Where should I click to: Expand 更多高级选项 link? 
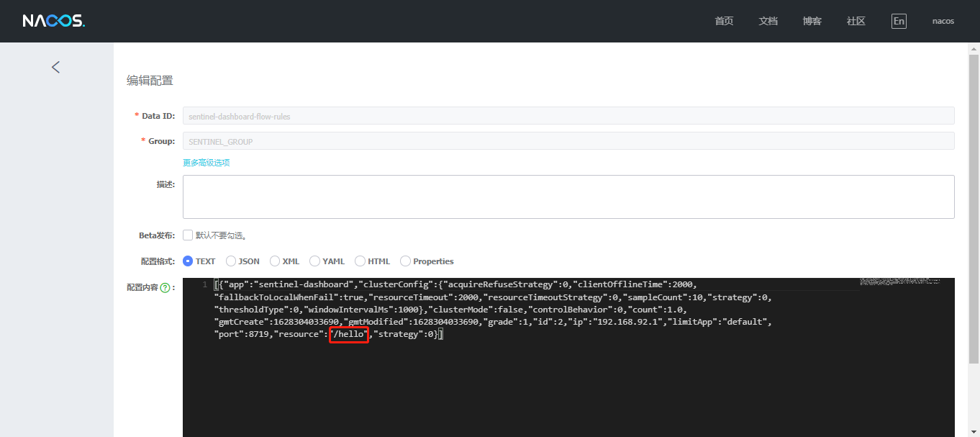(x=207, y=163)
